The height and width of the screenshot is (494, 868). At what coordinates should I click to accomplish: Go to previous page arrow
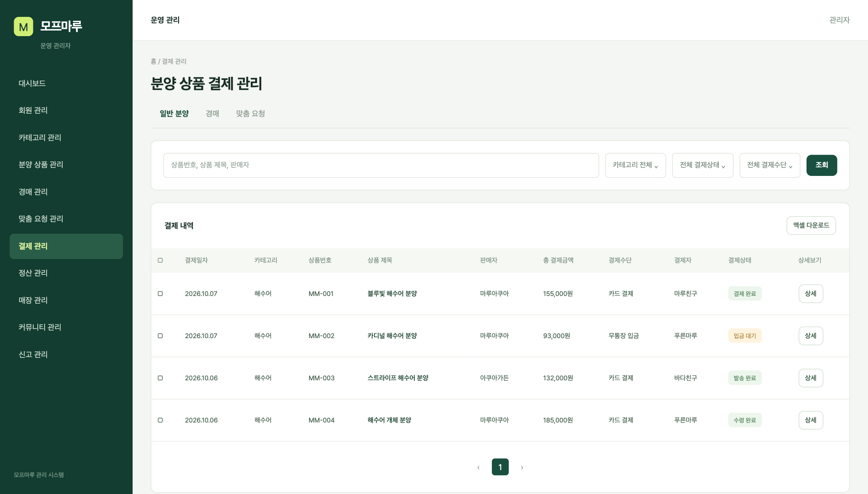coord(478,467)
